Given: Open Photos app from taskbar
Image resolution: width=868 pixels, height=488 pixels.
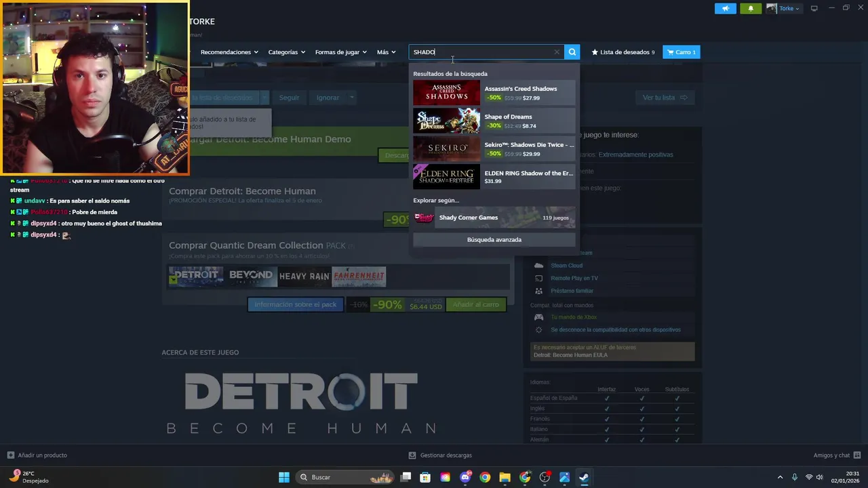Looking at the screenshot, I should coord(564,477).
